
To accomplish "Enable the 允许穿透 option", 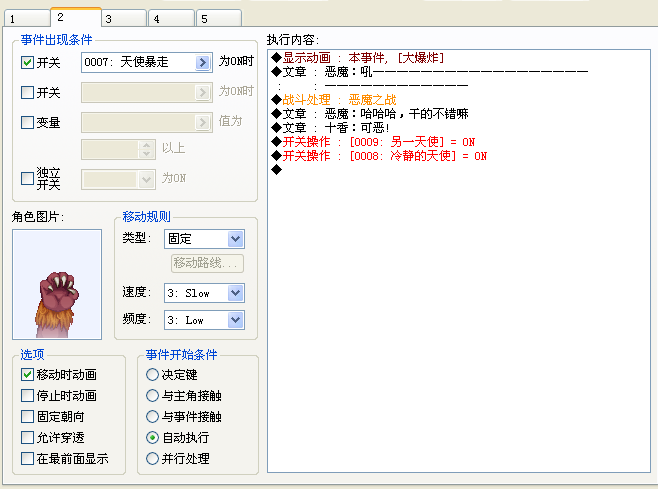I will pyautogui.click(x=27, y=437).
